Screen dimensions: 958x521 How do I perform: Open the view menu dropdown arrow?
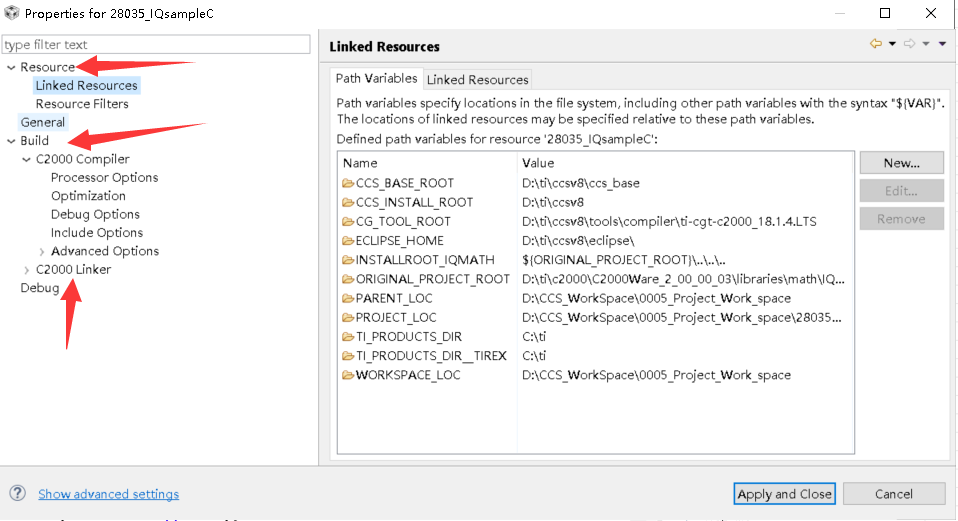click(942, 44)
